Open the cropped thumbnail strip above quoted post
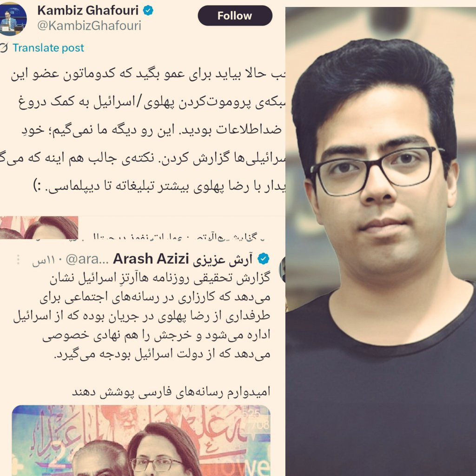Viewport: 476px width, 476px height. click(39, 227)
